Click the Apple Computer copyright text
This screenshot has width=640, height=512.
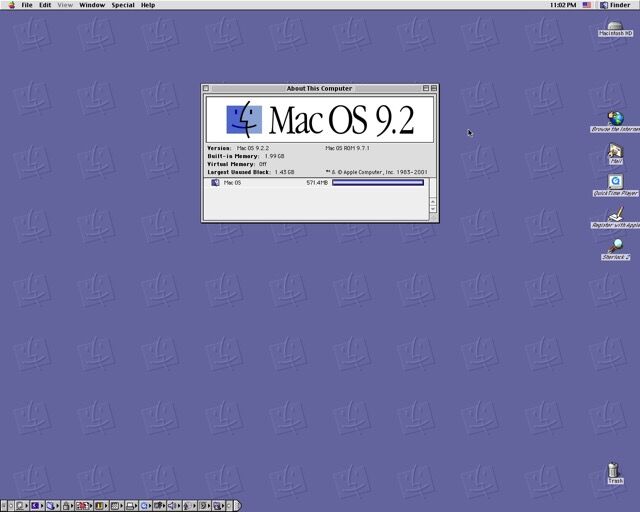coord(376,172)
